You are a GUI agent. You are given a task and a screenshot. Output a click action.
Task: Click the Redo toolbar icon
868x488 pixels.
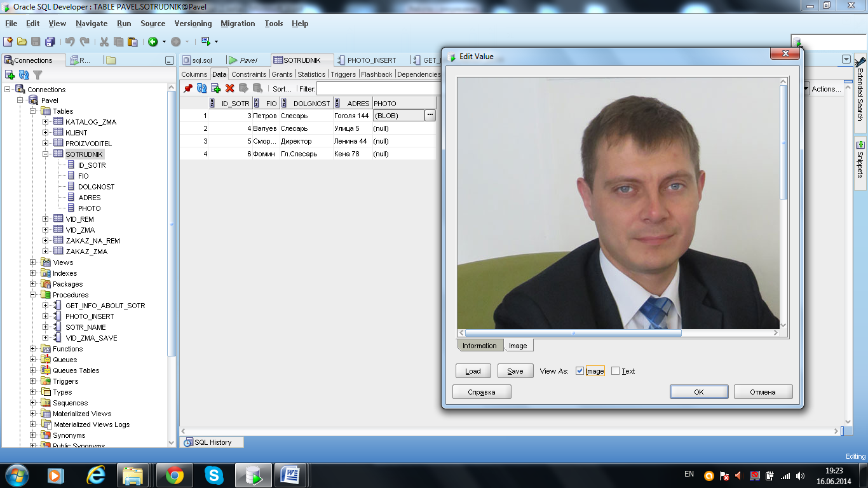point(85,41)
